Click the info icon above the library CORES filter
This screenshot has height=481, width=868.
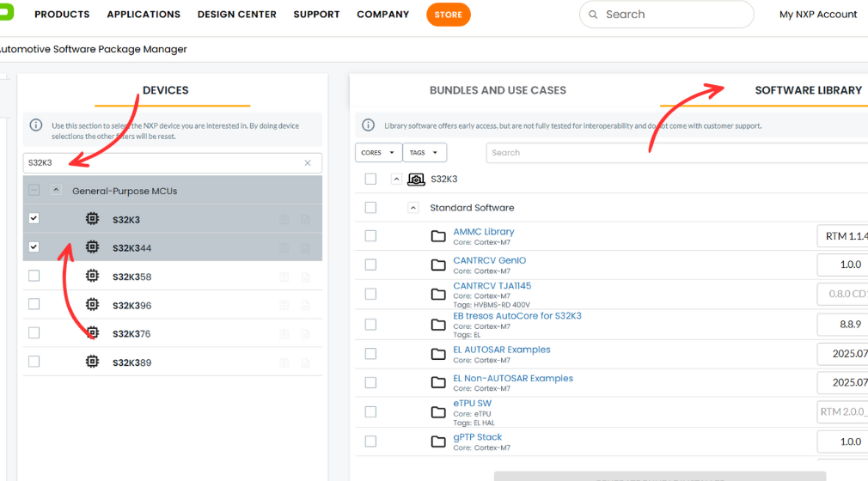[x=368, y=125]
